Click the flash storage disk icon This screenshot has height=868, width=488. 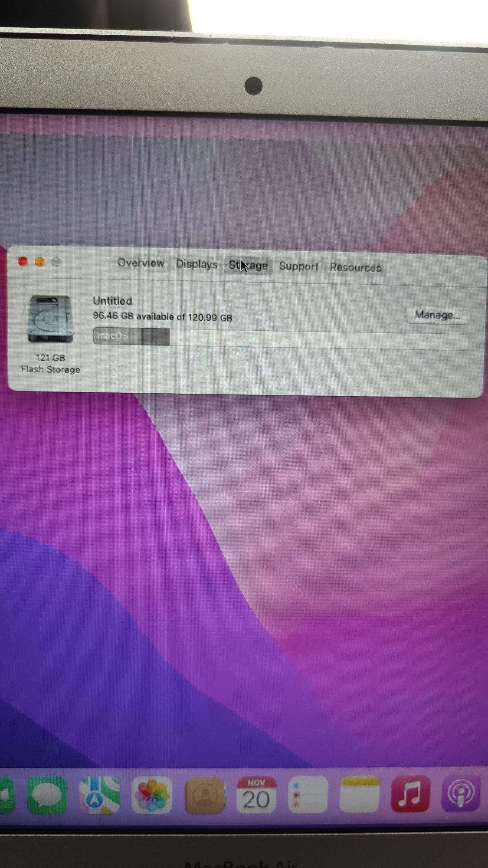(50, 319)
